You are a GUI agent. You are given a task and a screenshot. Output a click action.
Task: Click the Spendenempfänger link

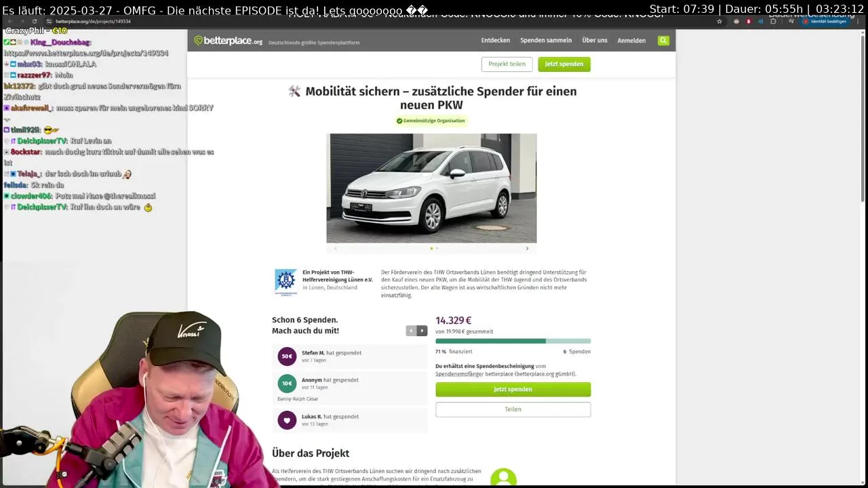pos(459,374)
